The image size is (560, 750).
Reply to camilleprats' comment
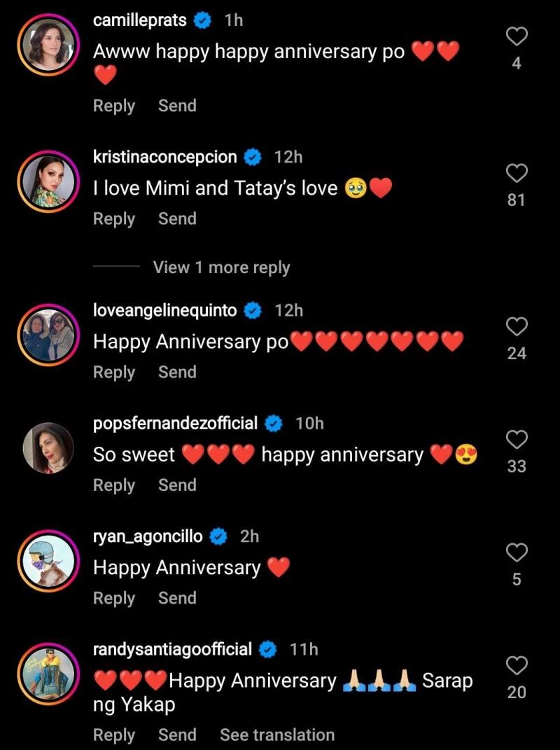(x=114, y=106)
